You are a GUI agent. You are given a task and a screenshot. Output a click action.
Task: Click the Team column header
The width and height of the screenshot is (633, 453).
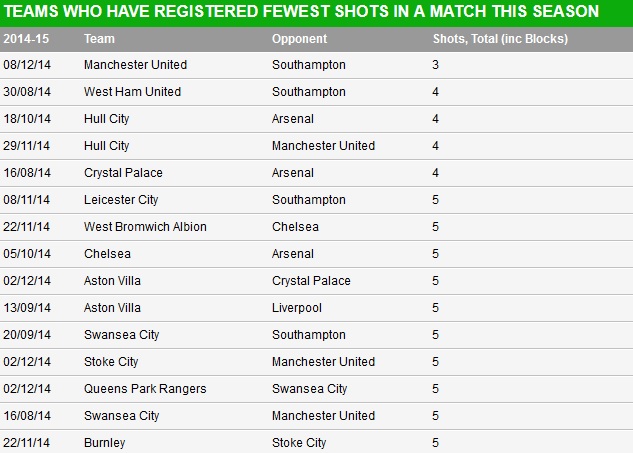99,39
